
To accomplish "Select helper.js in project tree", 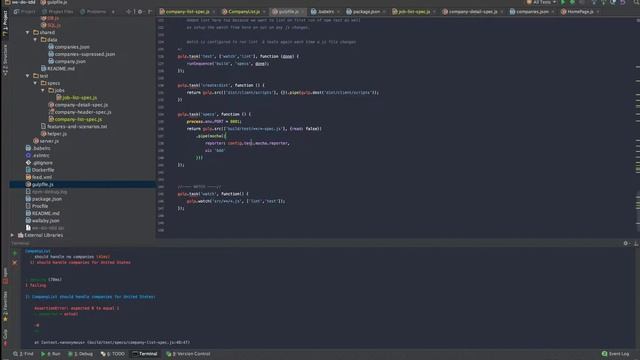I will click(x=53, y=134).
